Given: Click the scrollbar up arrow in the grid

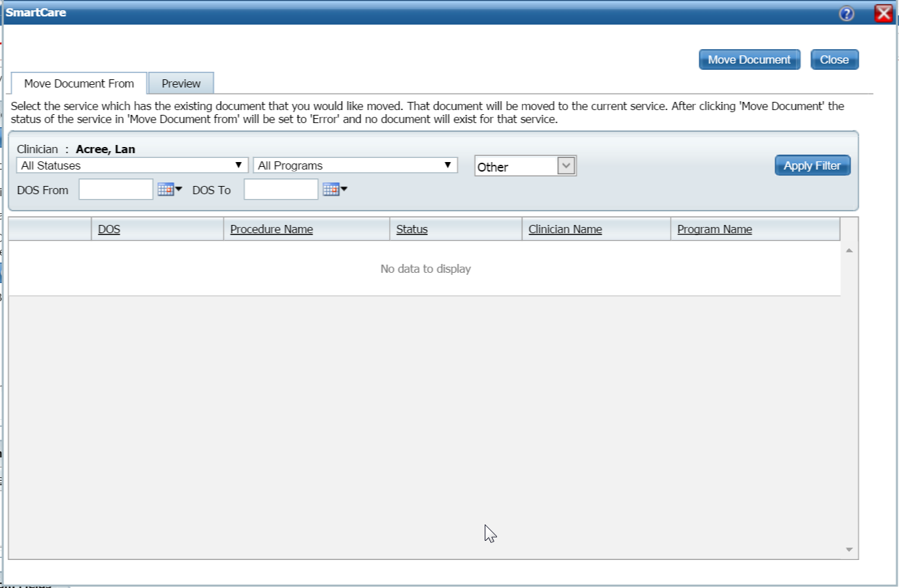Looking at the screenshot, I should click(849, 251).
